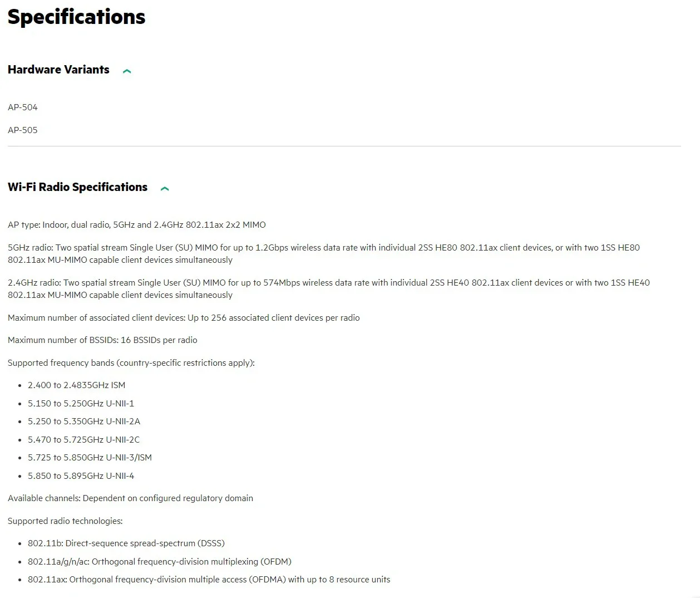Click the Maximum number of BSSIDs line
Viewport: 700px width, 598px height.
(x=102, y=340)
